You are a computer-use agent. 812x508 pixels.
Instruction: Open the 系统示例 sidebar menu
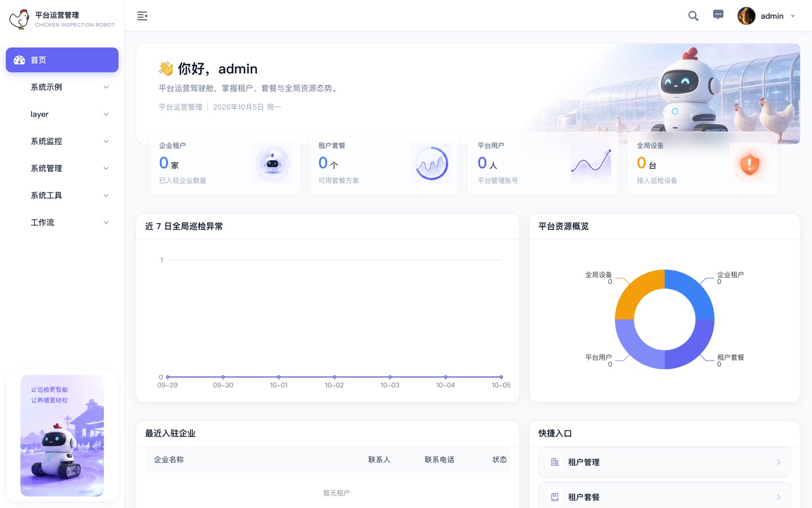coord(62,87)
